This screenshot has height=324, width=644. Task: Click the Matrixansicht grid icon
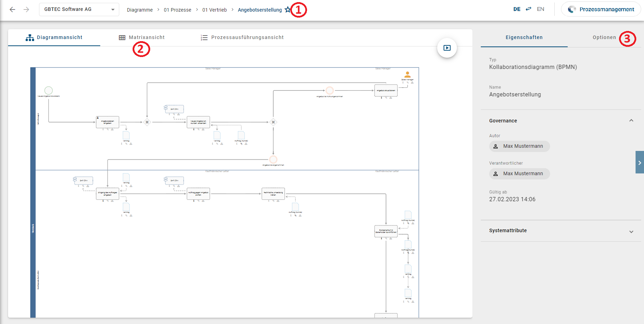pos(122,38)
